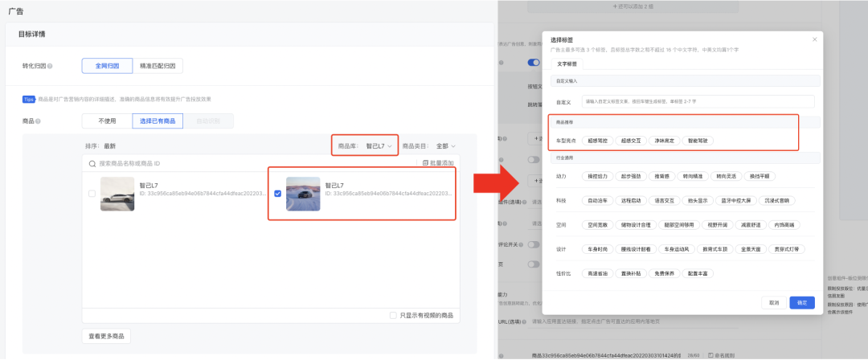
Task: Click the blue Tips badge
Action: tap(29, 99)
